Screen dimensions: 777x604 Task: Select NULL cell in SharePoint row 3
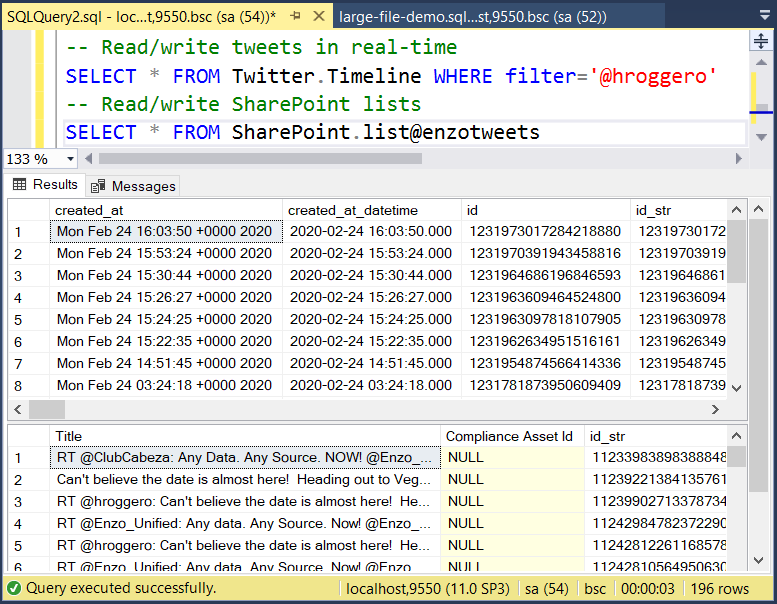(512, 501)
